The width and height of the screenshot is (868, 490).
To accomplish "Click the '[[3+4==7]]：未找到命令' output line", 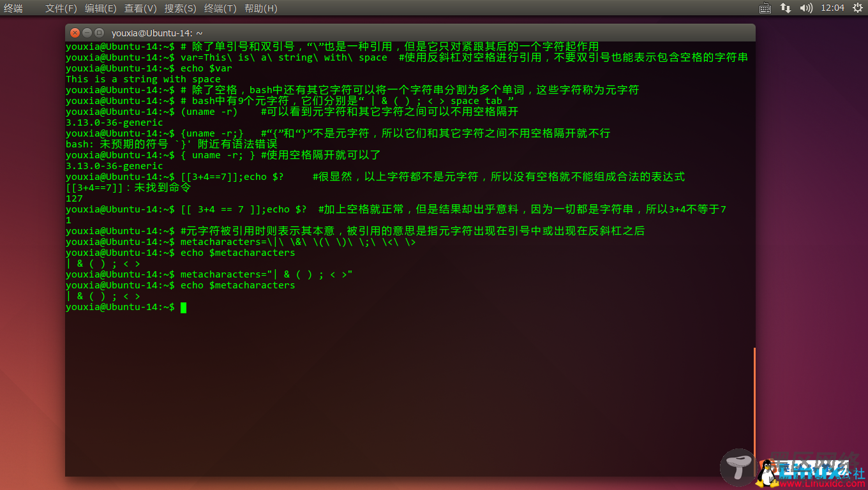I will (x=128, y=188).
